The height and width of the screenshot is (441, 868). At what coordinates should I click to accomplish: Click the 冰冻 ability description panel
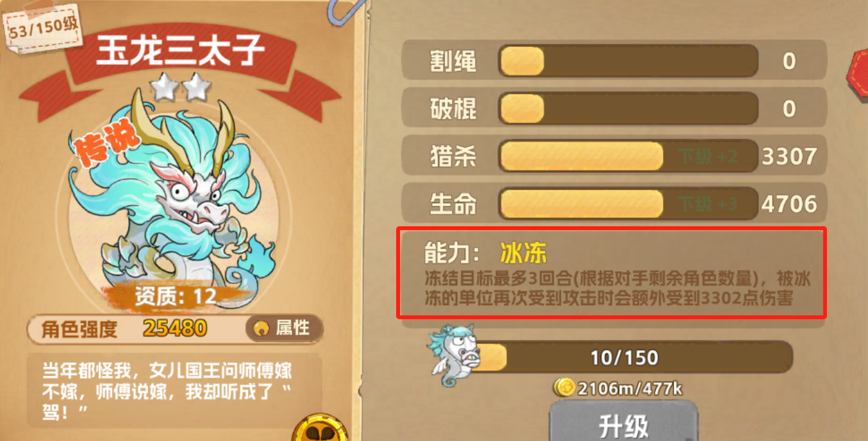(612, 272)
